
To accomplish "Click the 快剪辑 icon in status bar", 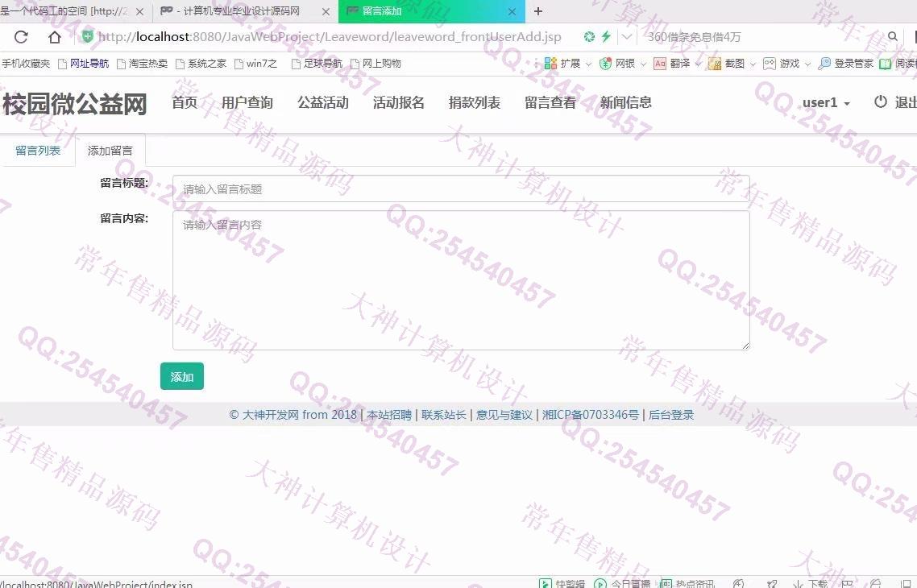I will point(545,583).
